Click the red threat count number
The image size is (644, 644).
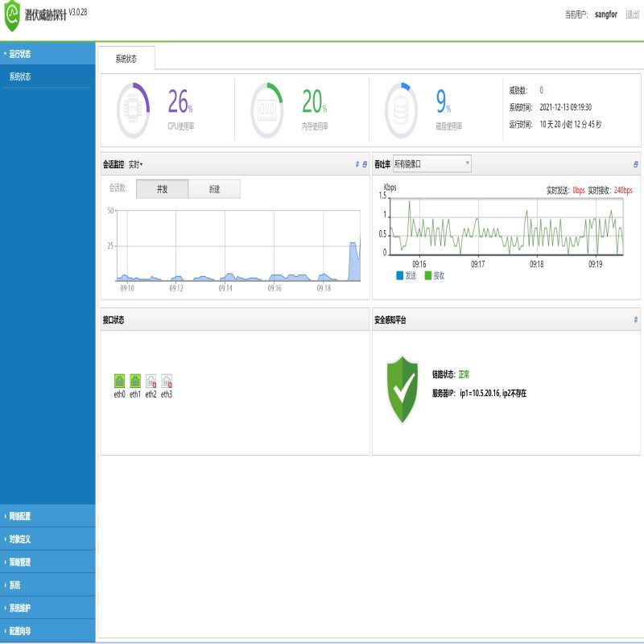pos(541,90)
